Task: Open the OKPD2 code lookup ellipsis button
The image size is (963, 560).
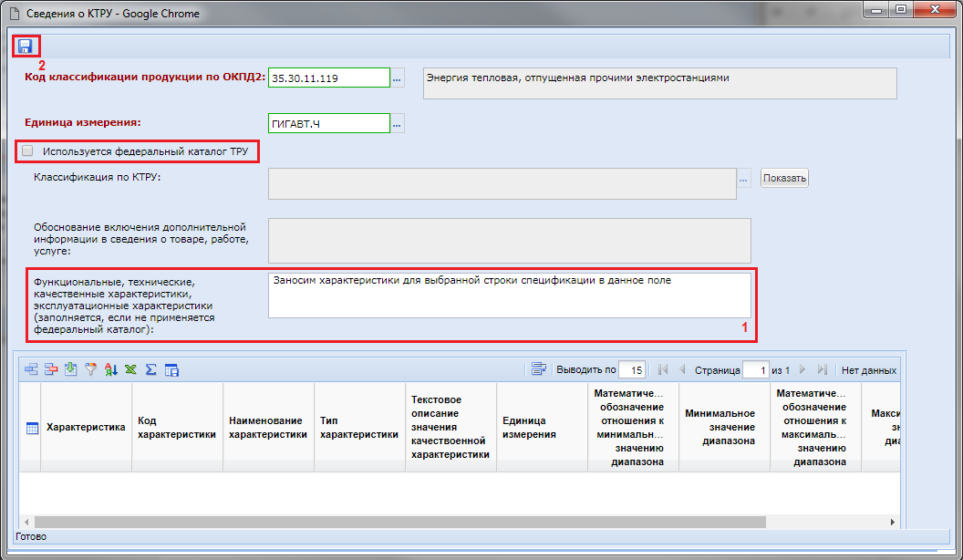Action: coord(397,79)
